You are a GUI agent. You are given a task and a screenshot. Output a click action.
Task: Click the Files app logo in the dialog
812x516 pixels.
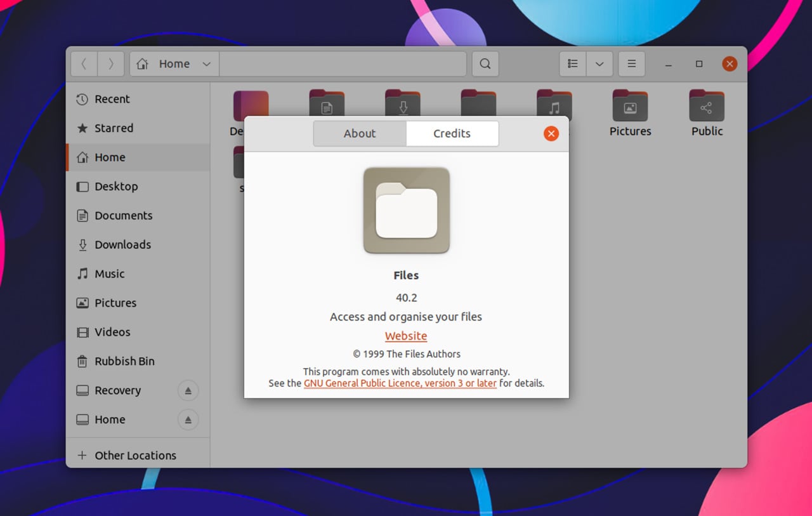pos(407,211)
